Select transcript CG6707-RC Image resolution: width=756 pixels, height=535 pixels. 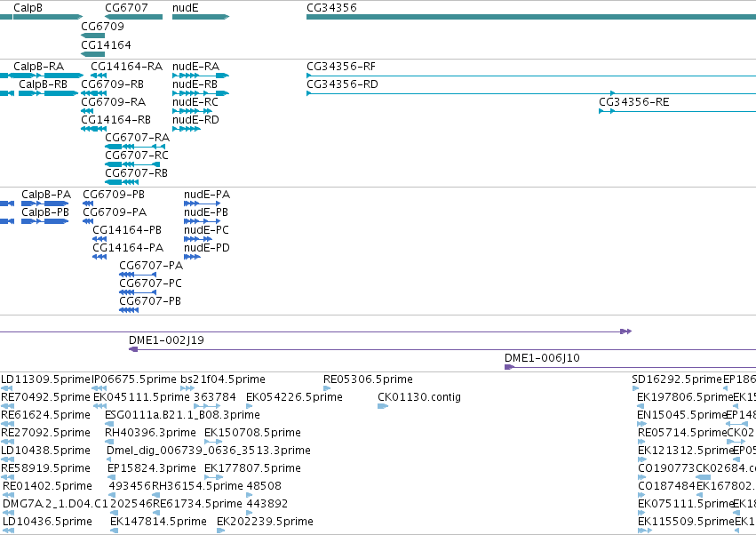pyautogui.click(x=132, y=164)
